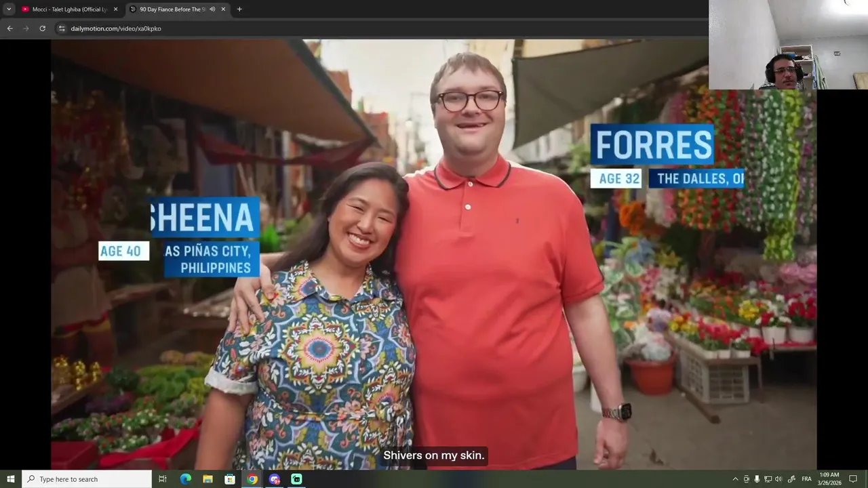Click the pen icon in system tray

[x=791, y=479]
